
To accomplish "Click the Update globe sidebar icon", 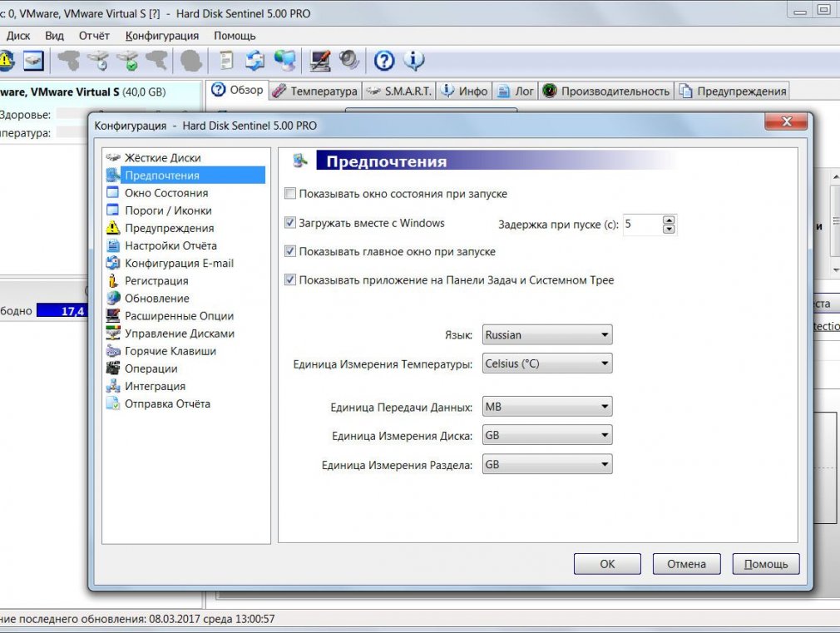I will 113,298.
